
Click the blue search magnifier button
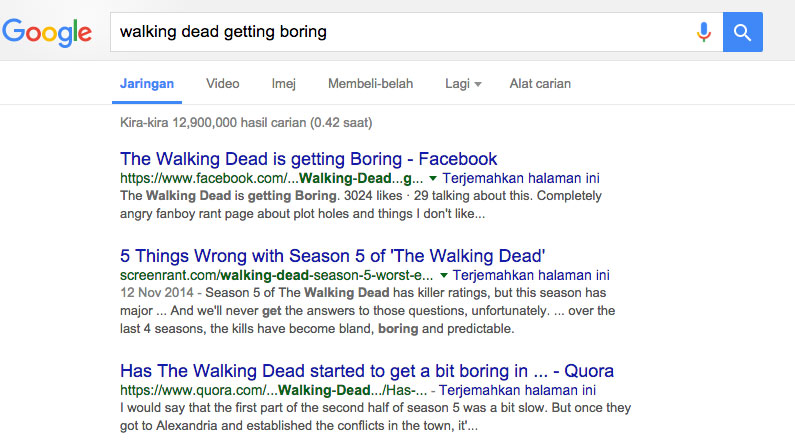(x=743, y=32)
